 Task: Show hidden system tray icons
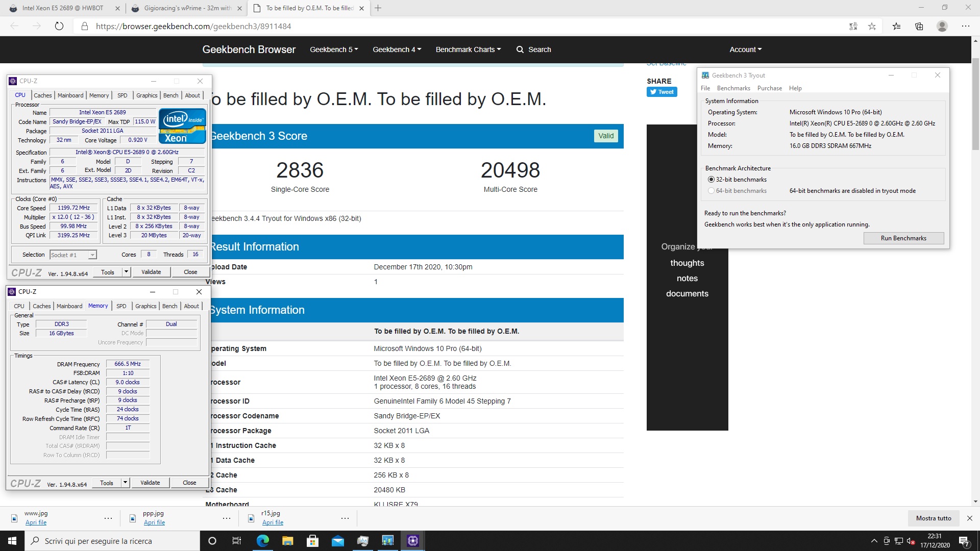(x=874, y=541)
